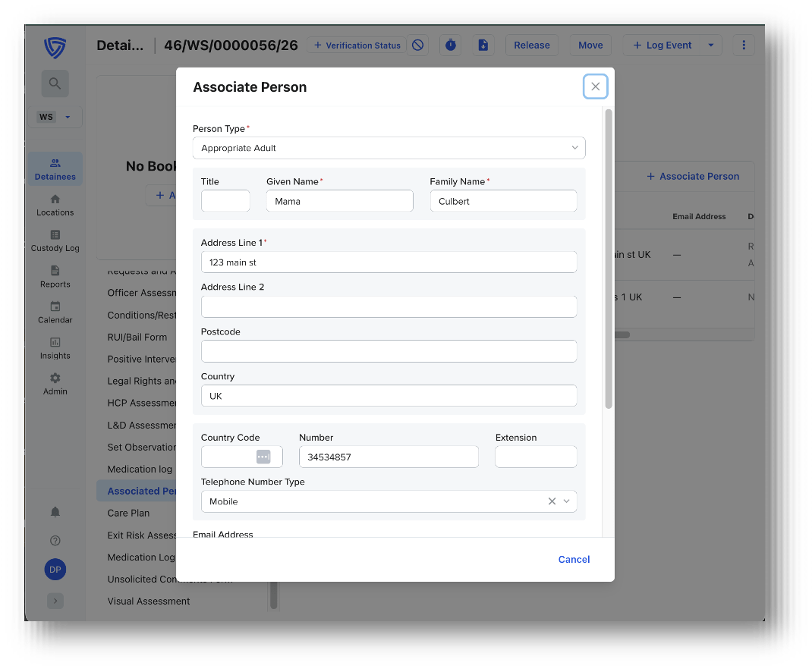Open the three-dot more options menu
The image size is (812, 669).
click(x=744, y=46)
